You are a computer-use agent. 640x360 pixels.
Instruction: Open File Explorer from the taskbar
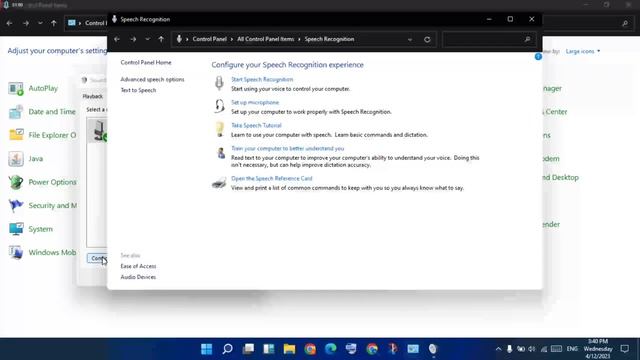289,349
